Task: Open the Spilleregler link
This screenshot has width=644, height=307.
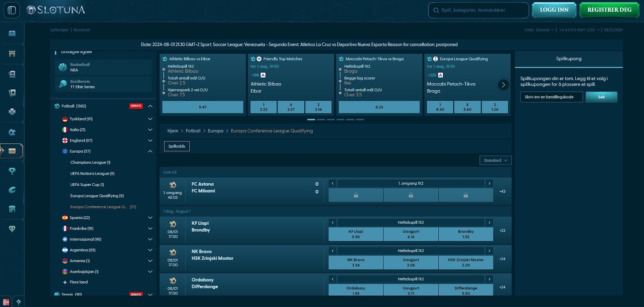Action: [60, 30]
